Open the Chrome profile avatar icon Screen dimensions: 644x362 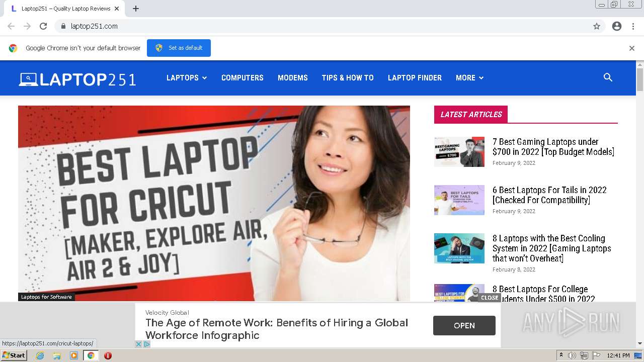pos(617,26)
